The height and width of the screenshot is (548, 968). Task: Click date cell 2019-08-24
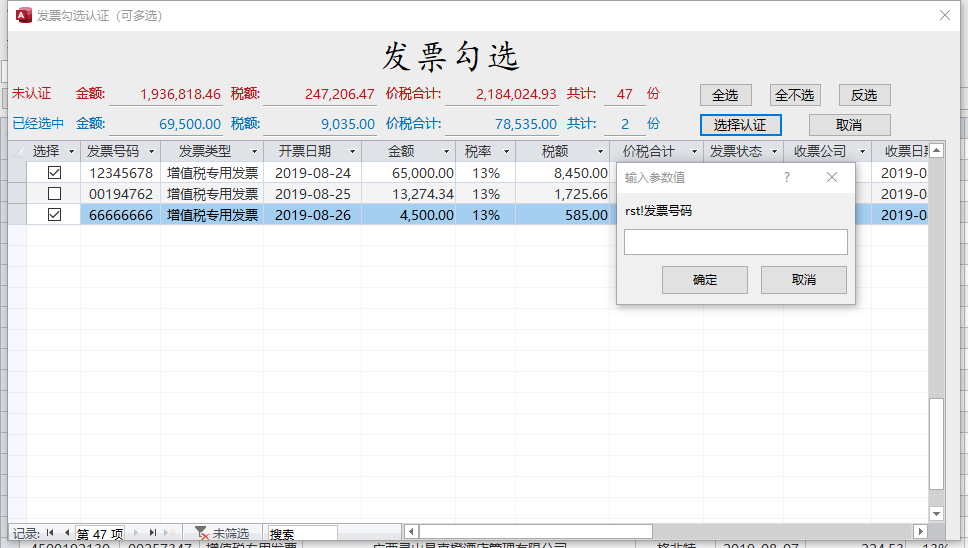click(312, 173)
